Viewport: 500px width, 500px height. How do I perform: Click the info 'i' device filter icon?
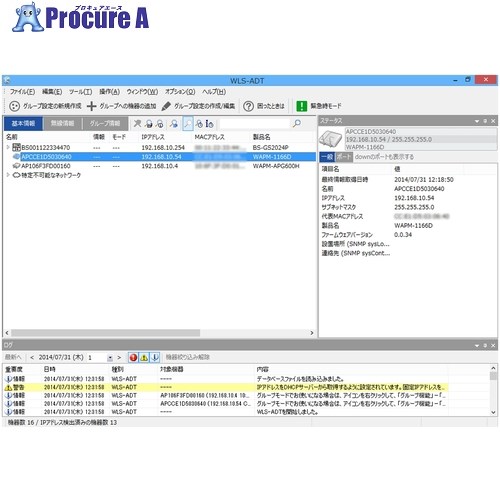pyautogui.click(x=209, y=124)
